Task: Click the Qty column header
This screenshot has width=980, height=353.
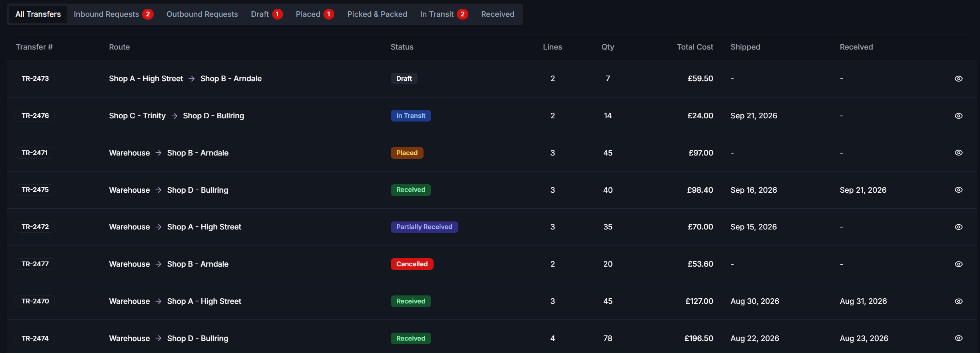Action: [608, 47]
